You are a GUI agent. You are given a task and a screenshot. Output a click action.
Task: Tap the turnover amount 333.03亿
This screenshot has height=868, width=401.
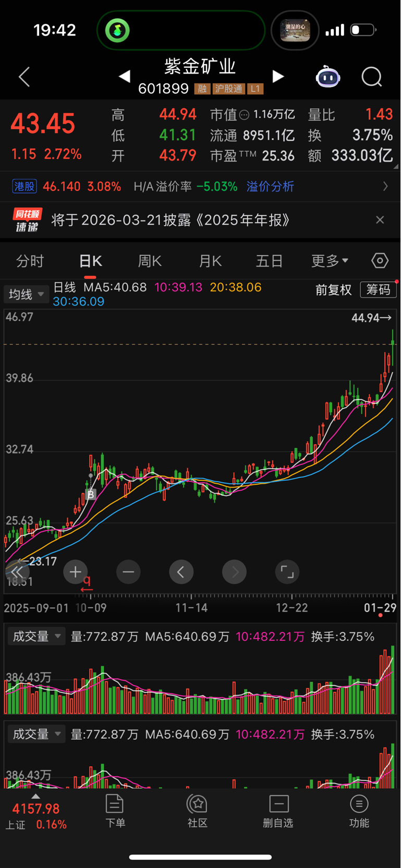[362, 155]
